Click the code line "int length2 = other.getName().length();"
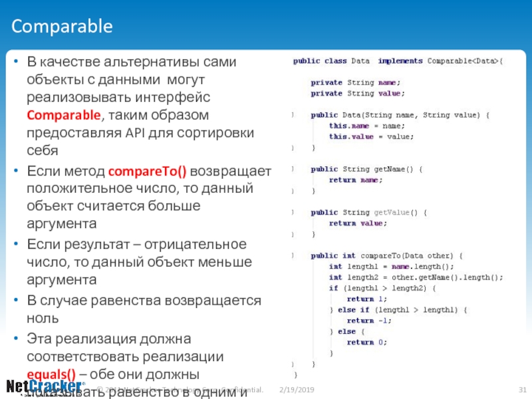Image resolution: width=532 pixels, height=399 pixels. 416,277
